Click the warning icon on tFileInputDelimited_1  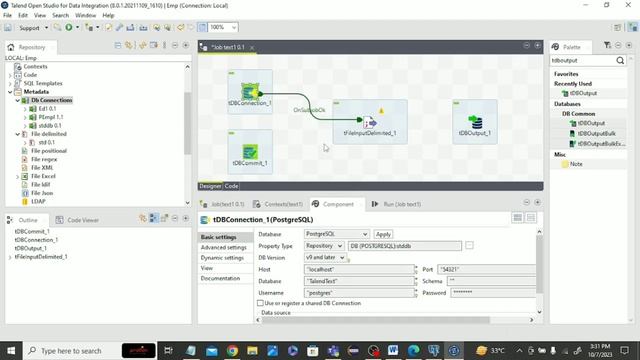(381, 111)
